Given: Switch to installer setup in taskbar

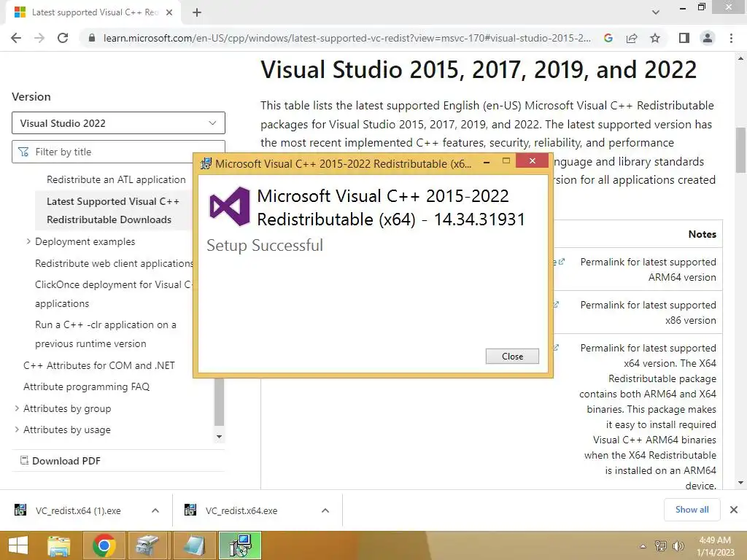Looking at the screenshot, I should click(240, 545).
